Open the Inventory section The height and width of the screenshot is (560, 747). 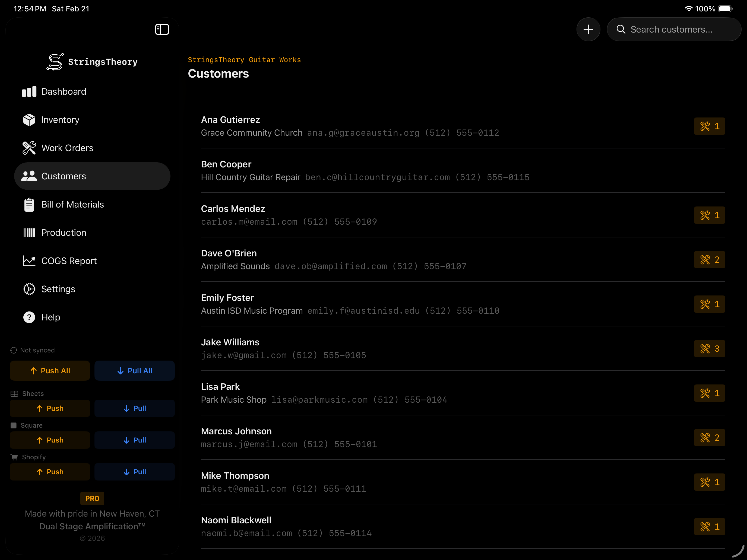[x=60, y=120]
